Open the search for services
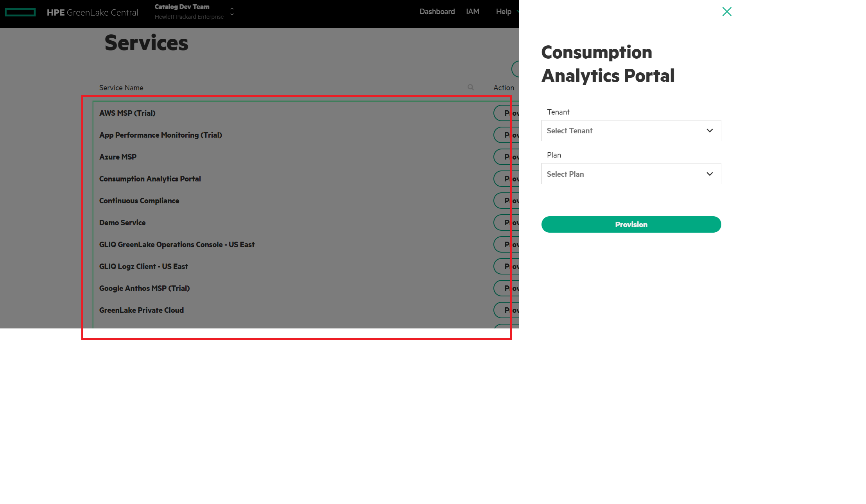The width and height of the screenshot is (866, 504). [x=471, y=87]
